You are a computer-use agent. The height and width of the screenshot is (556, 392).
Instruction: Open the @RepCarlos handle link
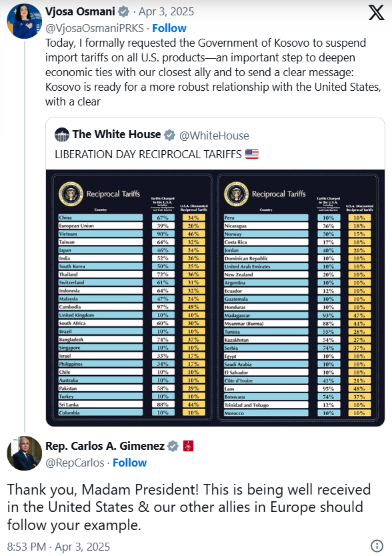75,463
